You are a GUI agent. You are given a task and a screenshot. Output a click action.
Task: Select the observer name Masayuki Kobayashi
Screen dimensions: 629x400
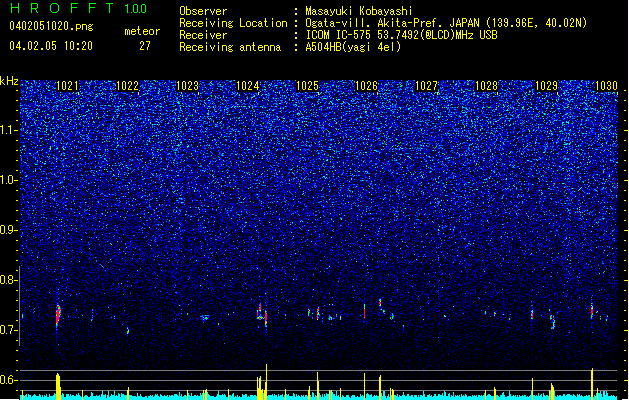point(359,11)
